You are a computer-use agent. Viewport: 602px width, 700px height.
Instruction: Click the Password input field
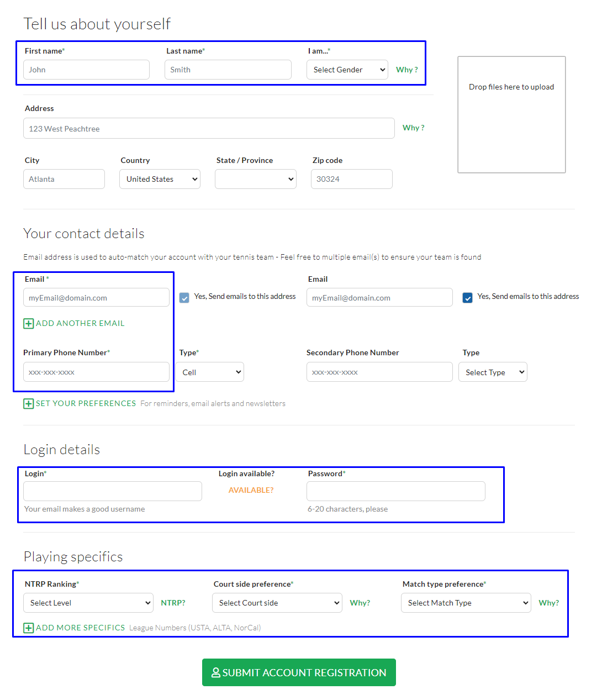[x=396, y=491]
